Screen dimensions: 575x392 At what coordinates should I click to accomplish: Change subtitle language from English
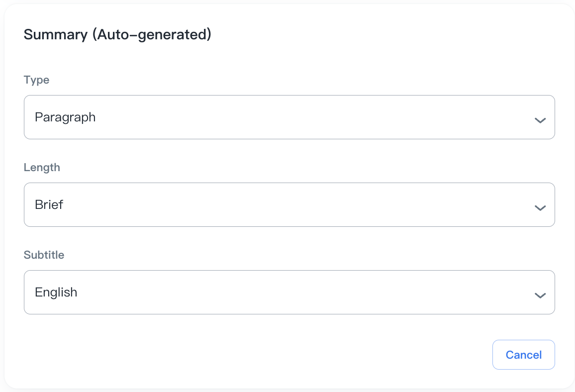(289, 292)
